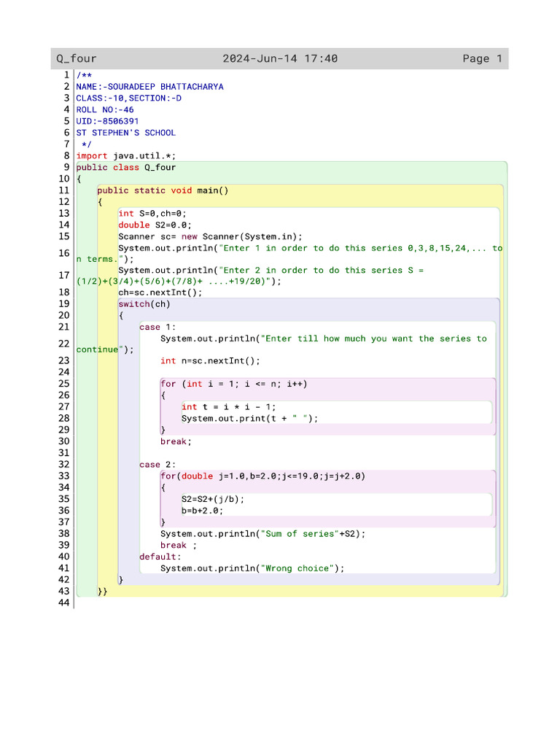Click the header title "Q_four"
This screenshot has width=560, height=747.
click(x=76, y=58)
